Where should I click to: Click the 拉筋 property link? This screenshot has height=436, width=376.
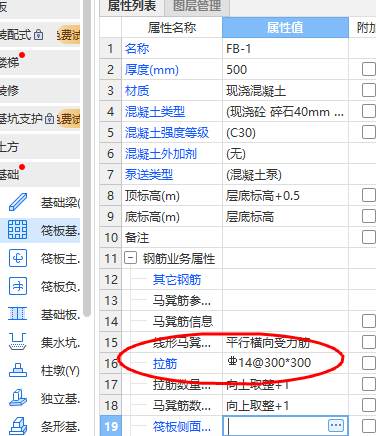(x=165, y=363)
